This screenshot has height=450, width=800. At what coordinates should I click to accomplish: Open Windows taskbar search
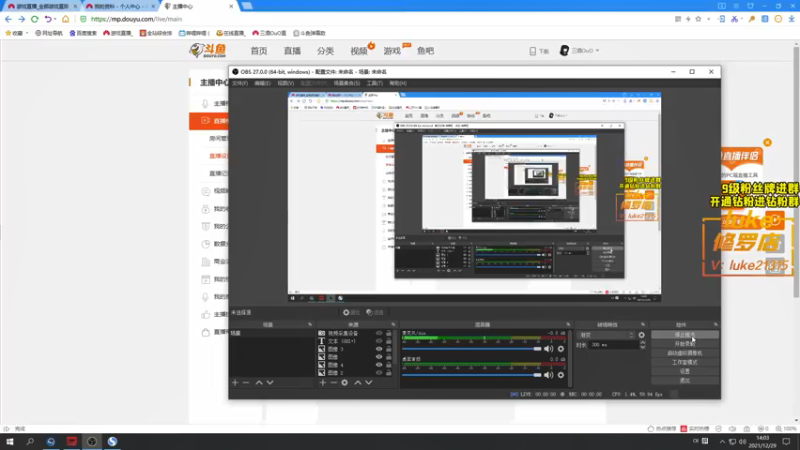click(30, 441)
